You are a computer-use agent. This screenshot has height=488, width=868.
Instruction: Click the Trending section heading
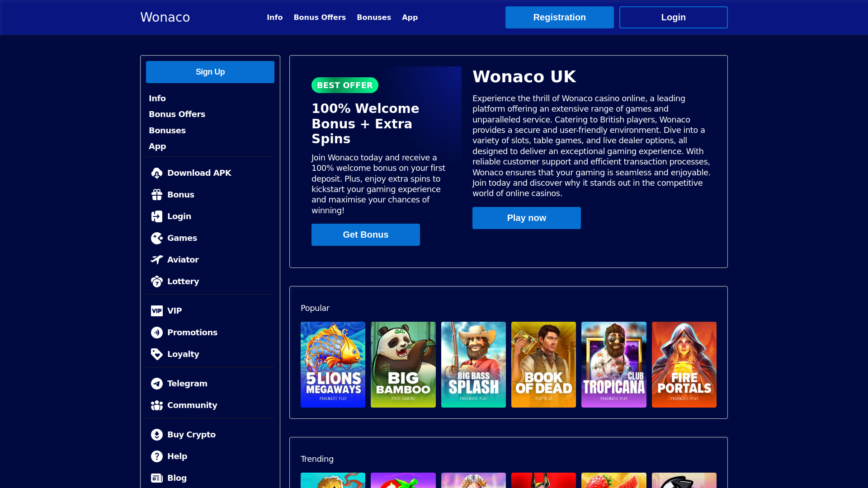pyautogui.click(x=317, y=459)
